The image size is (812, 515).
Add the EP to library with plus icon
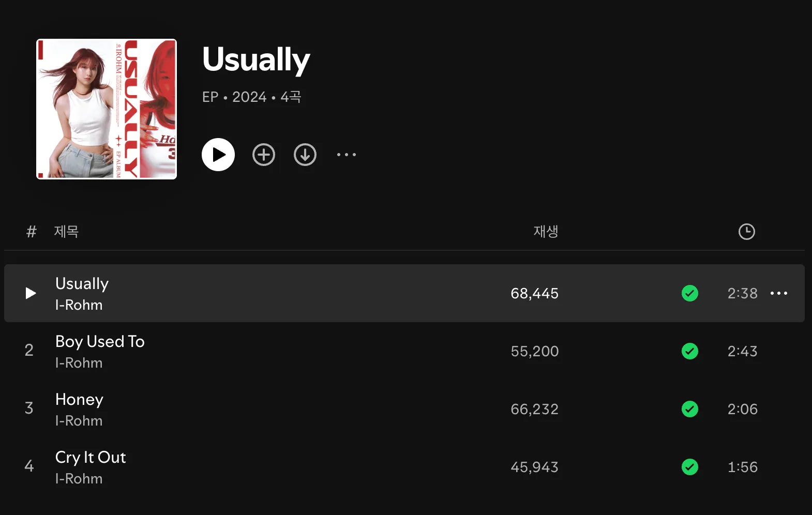(x=264, y=155)
